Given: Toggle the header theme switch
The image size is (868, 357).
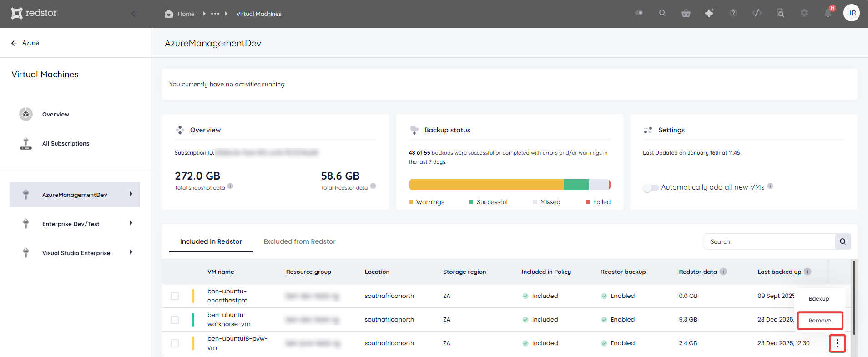Looking at the screenshot, I should tap(639, 13).
